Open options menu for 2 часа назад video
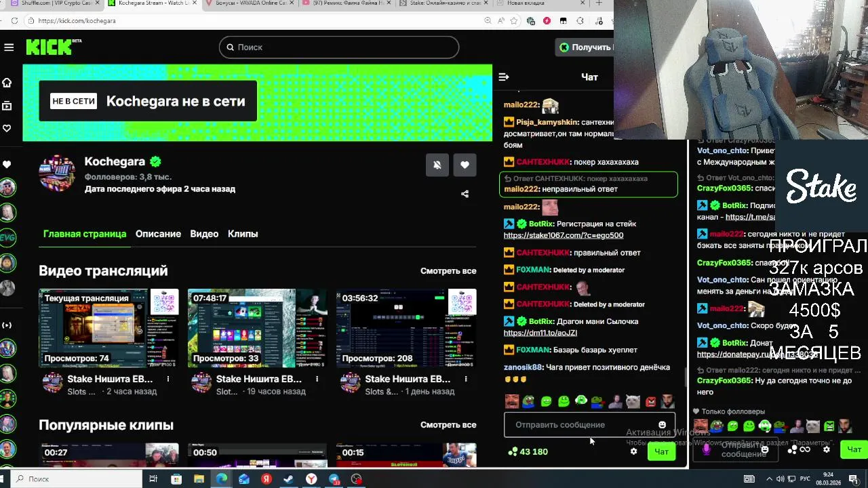The height and width of the screenshot is (488, 868). pos(168,379)
